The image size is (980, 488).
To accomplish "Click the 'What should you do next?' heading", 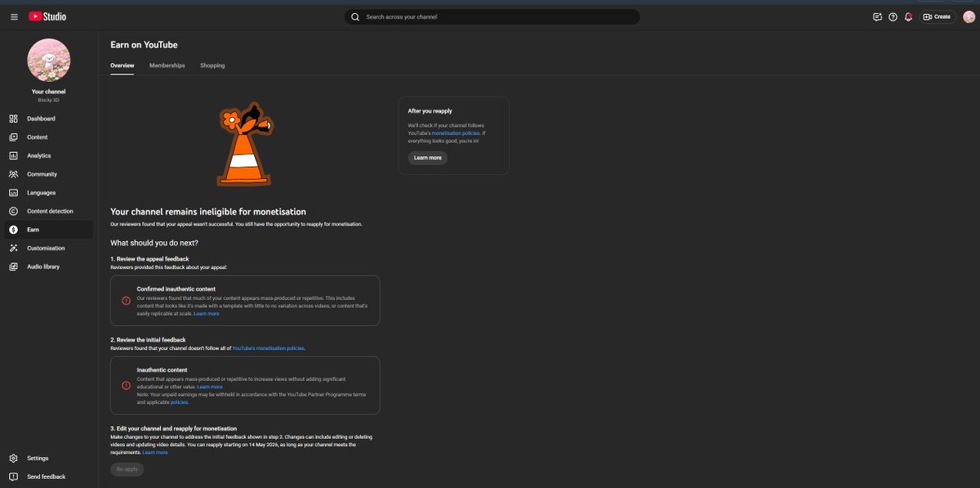I will tap(154, 243).
